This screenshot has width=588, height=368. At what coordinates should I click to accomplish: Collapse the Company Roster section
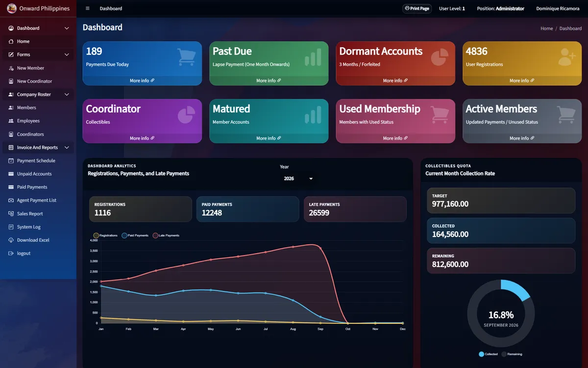tap(67, 94)
